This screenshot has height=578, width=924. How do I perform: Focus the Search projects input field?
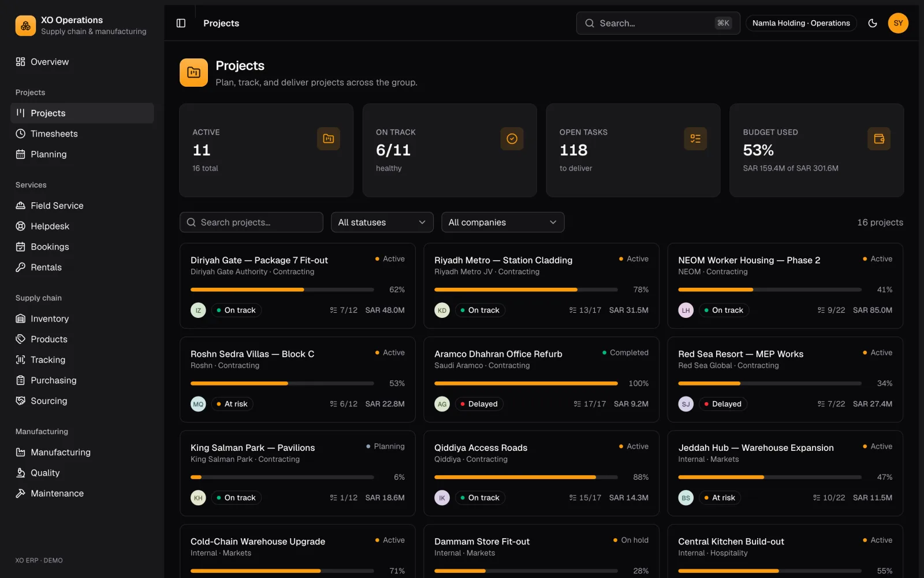[251, 223]
